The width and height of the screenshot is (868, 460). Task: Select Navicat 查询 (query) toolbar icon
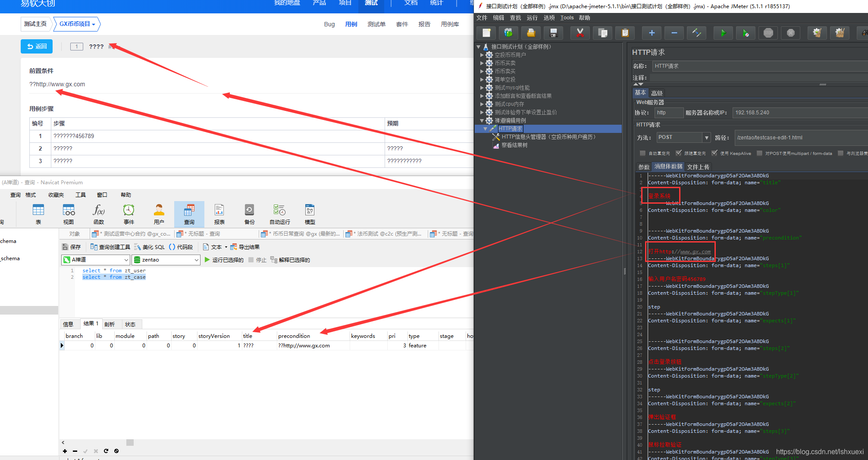[x=189, y=214]
